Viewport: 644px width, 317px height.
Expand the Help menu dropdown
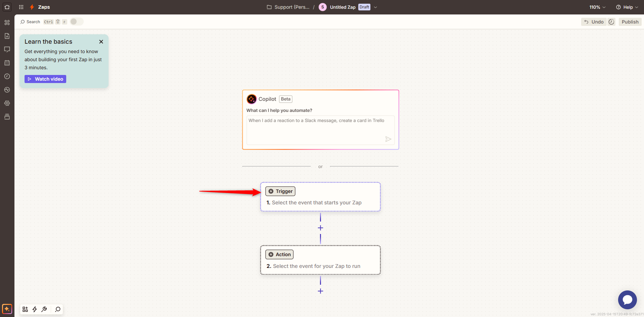pos(627,7)
